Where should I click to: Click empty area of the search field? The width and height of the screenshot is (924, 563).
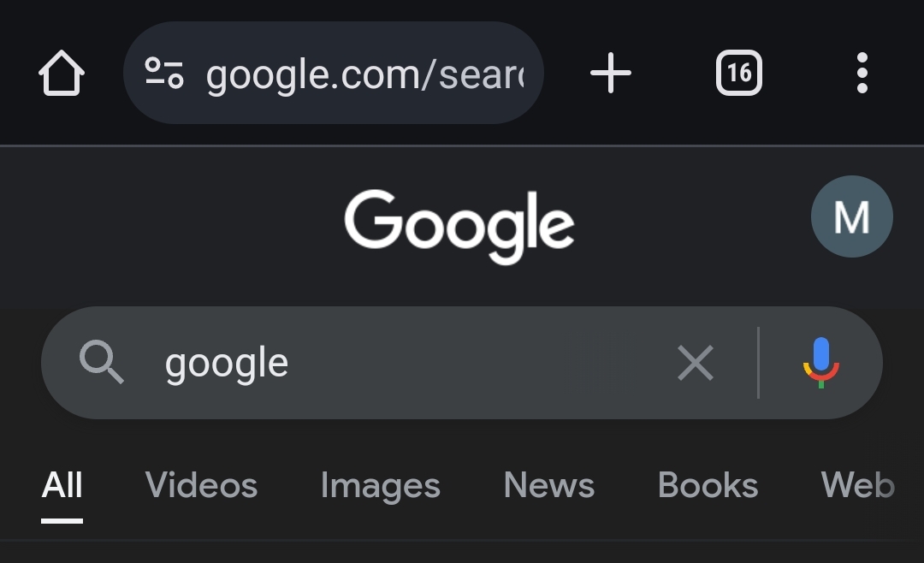479,363
